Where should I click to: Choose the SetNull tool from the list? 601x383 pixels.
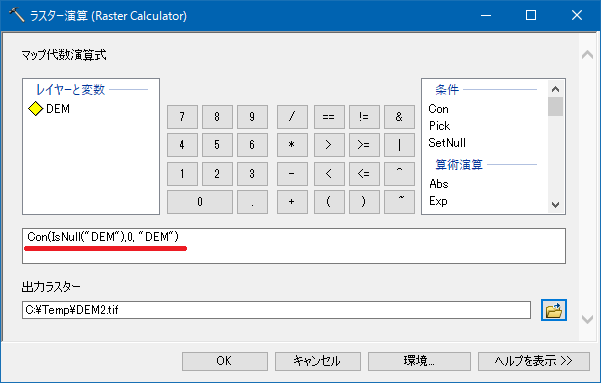447,143
